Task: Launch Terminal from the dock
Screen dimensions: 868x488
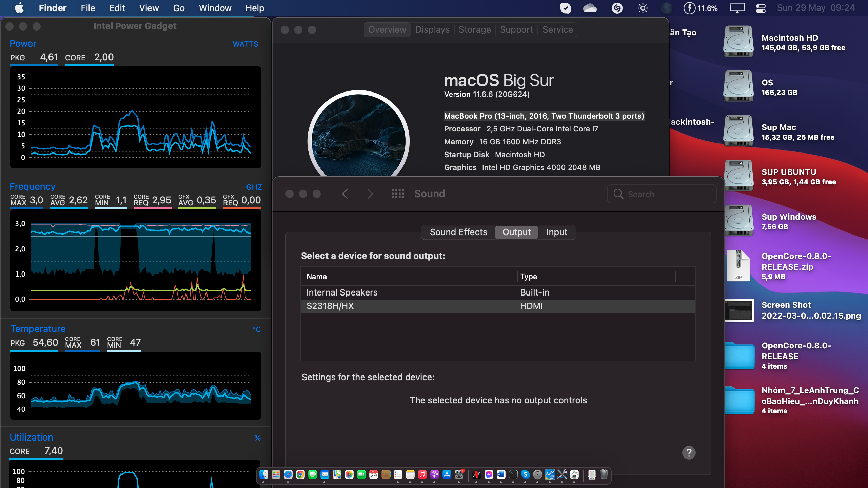Action: [x=513, y=474]
